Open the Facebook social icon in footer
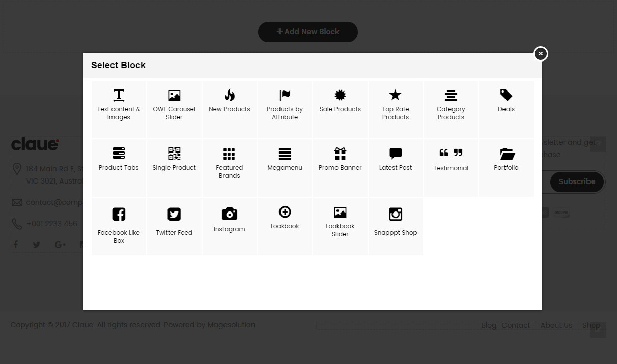The height and width of the screenshot is (364, 617). coord(16,245)
